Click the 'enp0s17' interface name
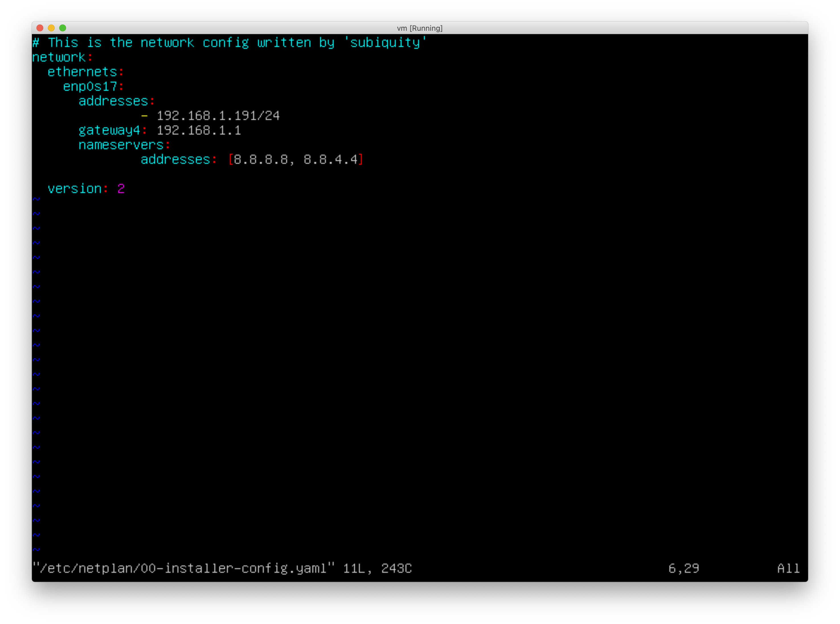 coord(90,87)
